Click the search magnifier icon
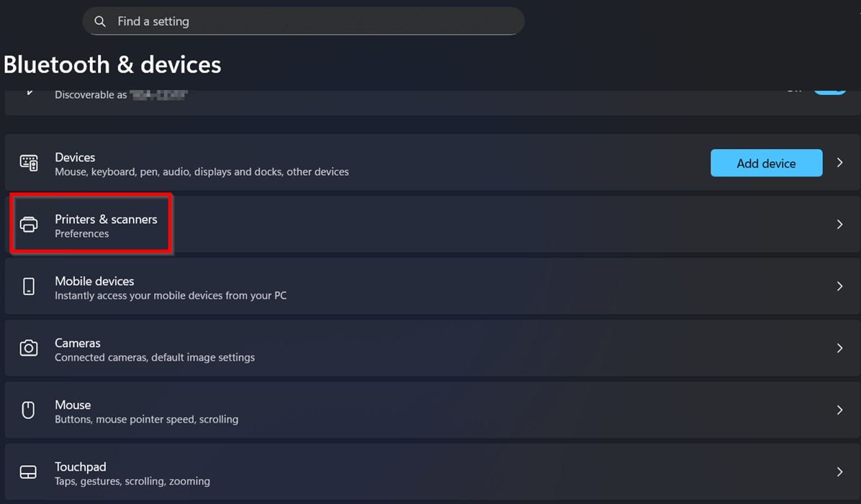Viewport: 861px width, 504px height. pyautogui.click(x=100, y=22)
